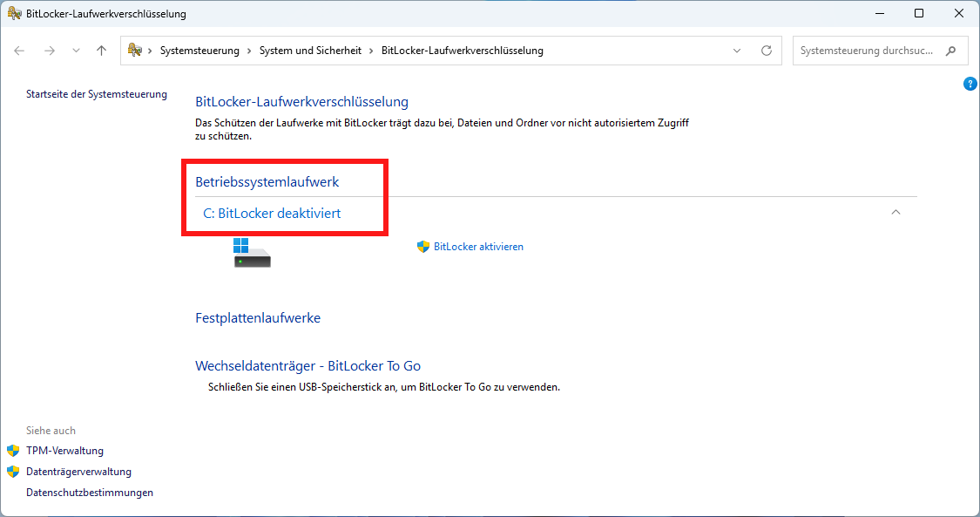Click BitLocker aktivieren link

478,247
